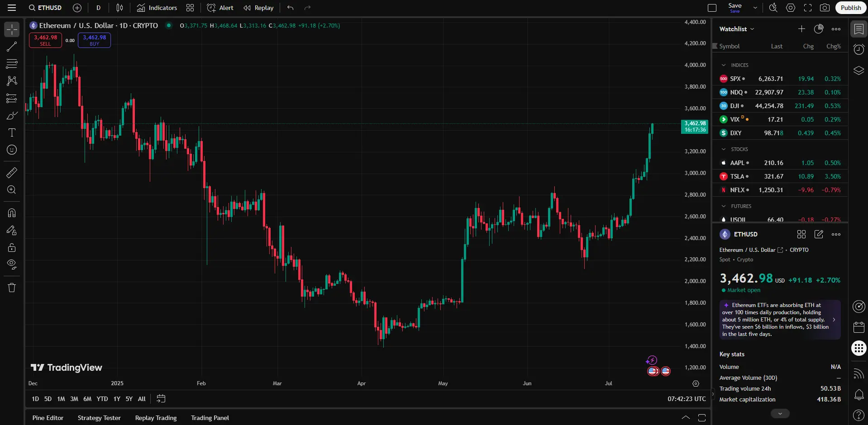Select the crosshair cursor tool

pyautogui.click(x=12, y=30)
